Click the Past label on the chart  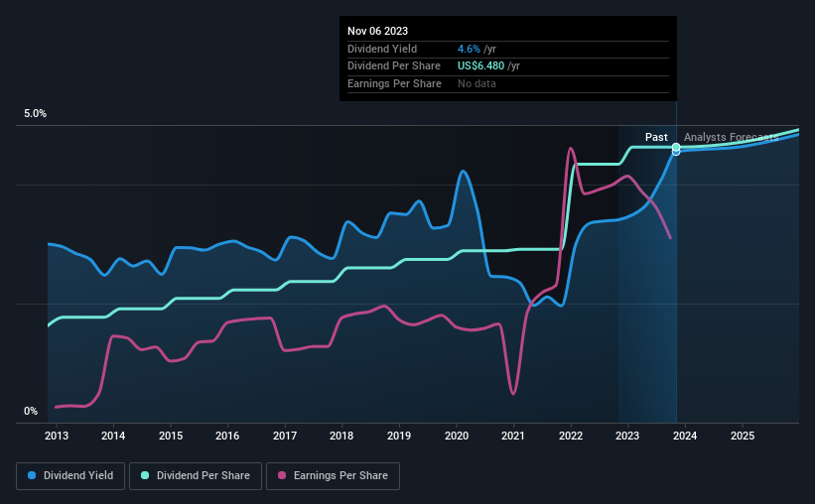[656, 137]
